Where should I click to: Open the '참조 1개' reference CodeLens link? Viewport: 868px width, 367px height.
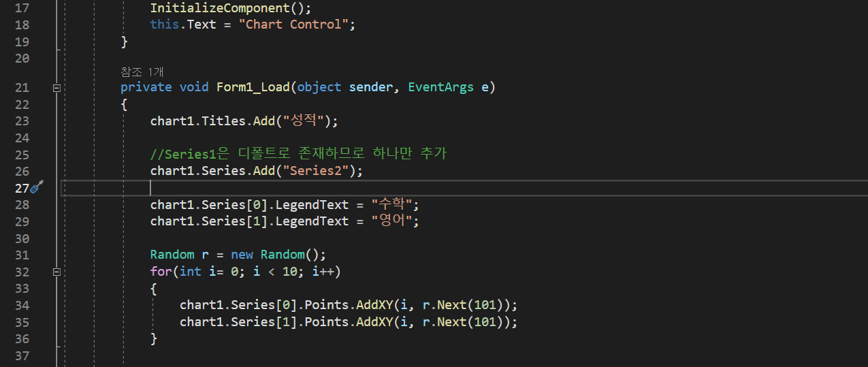pyautogui.click(x=142, y=71)
